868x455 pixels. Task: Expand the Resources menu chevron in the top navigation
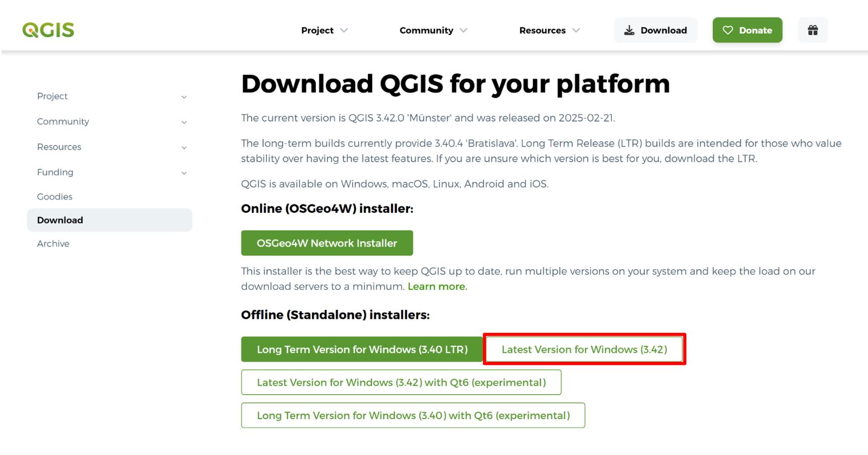pyautogui.click(x=576, y=30)
